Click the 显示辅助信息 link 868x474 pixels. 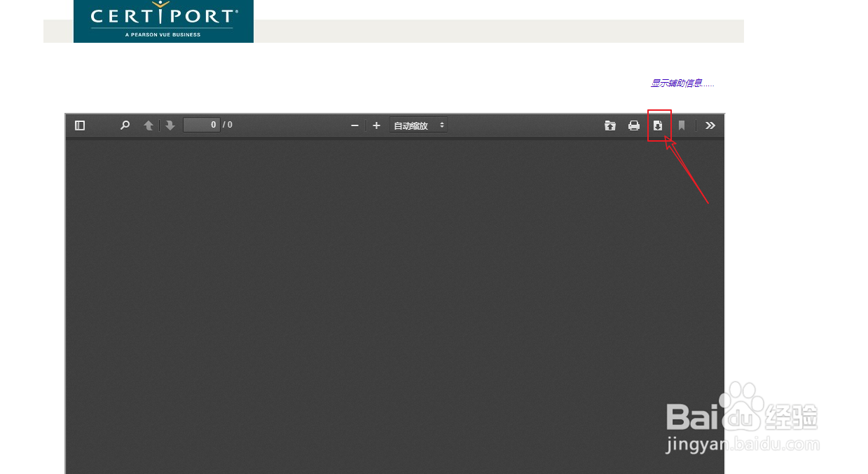click(682, 83)
